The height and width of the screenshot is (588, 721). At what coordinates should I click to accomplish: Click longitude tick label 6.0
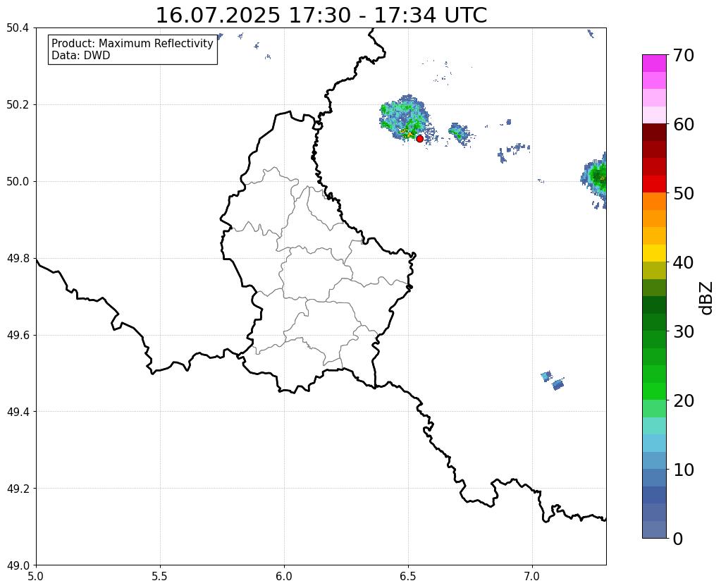(x=284, y=576)
